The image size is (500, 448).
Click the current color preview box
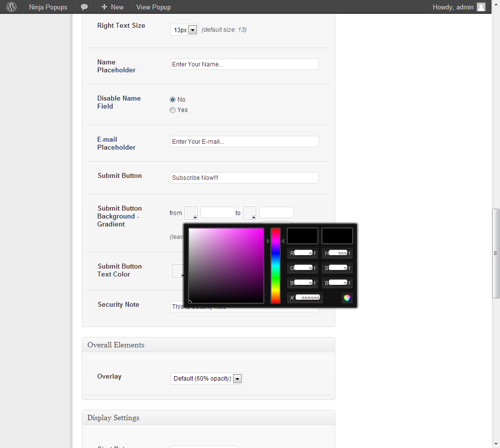tap(337, 236)
